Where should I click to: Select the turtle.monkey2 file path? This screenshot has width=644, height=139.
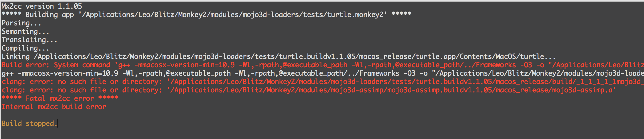[x=232, y=15]
